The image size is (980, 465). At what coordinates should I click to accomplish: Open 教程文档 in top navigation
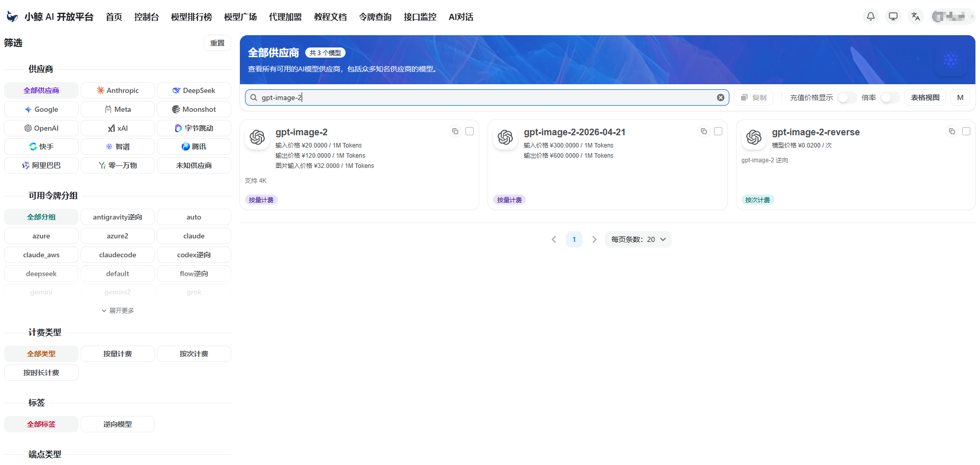(x=330, y=17)
